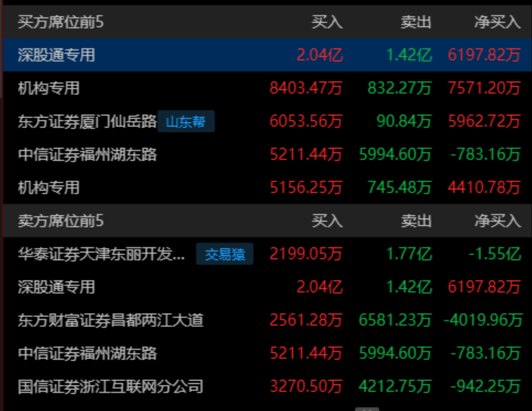Select the 东方财富证券昌都两江大道 seat name
Viewport: 532px width, 411px height.
click(x=110, y=320)
